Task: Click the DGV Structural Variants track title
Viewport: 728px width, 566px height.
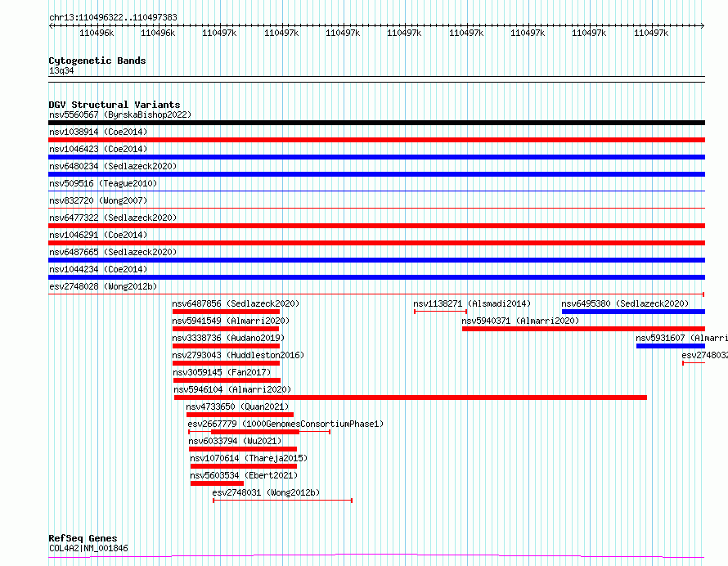Action: pos(114,105)
